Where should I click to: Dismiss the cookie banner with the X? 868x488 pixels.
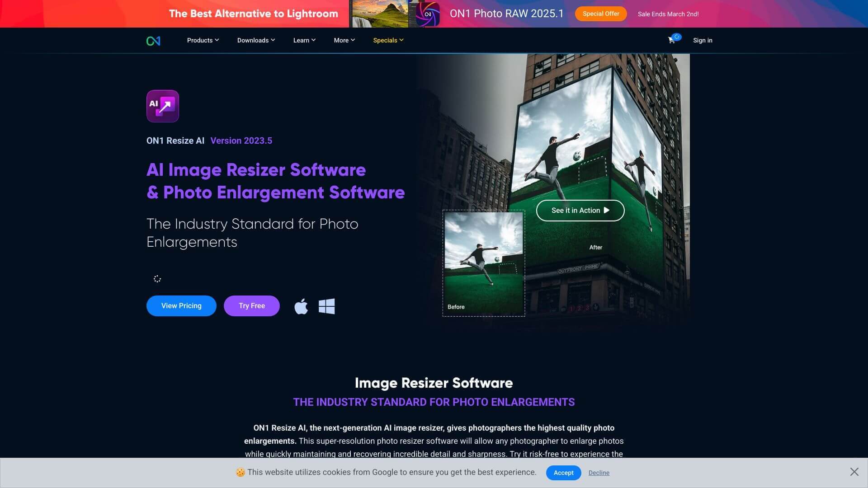(854, 471)
